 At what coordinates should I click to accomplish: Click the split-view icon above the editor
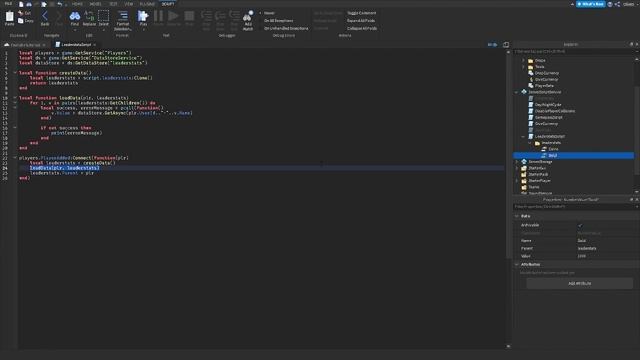(x=506, y=44)
